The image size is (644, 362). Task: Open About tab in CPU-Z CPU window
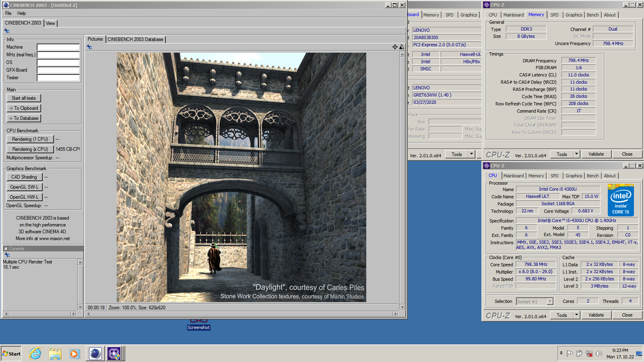point(610,176)
